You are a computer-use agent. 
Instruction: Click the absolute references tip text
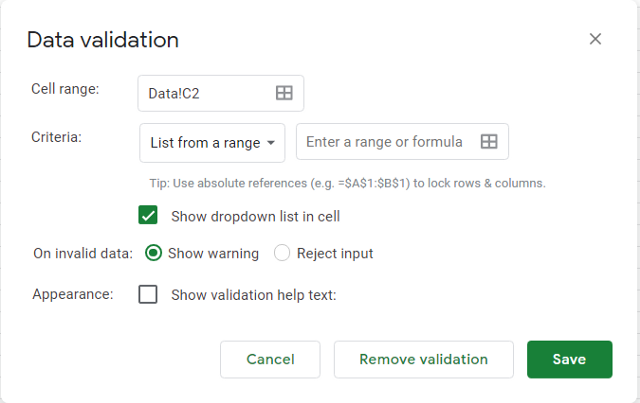point(346,183)
